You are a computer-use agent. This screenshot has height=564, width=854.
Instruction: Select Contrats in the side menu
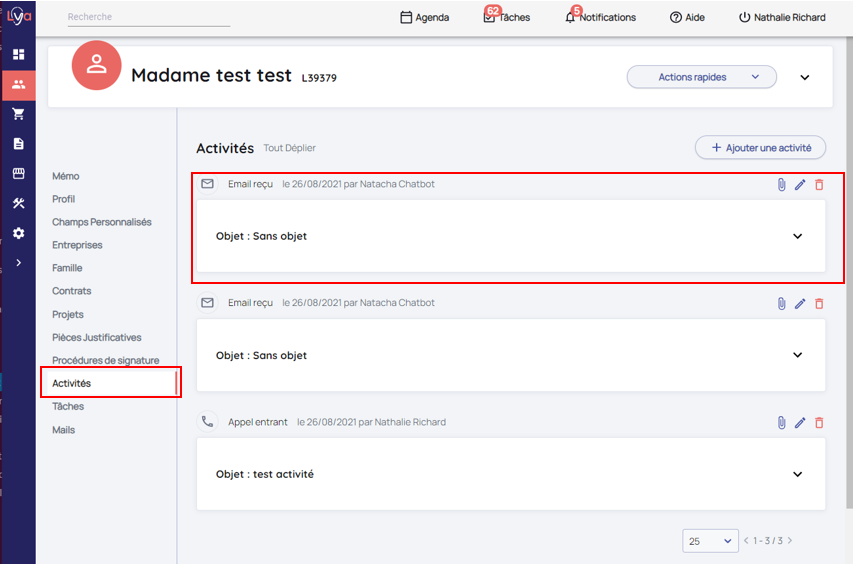click(x=72, y=291)
